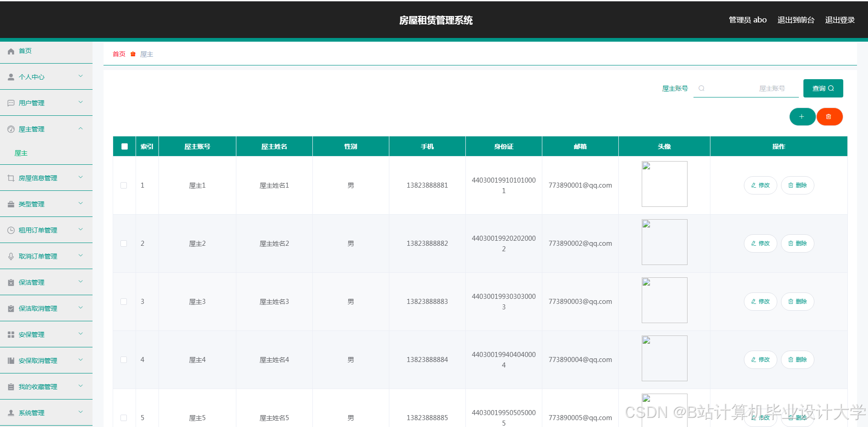Click the user icon next to 系统管理
Viewport: 868px width, 427px height.
(x=11, y=413)
